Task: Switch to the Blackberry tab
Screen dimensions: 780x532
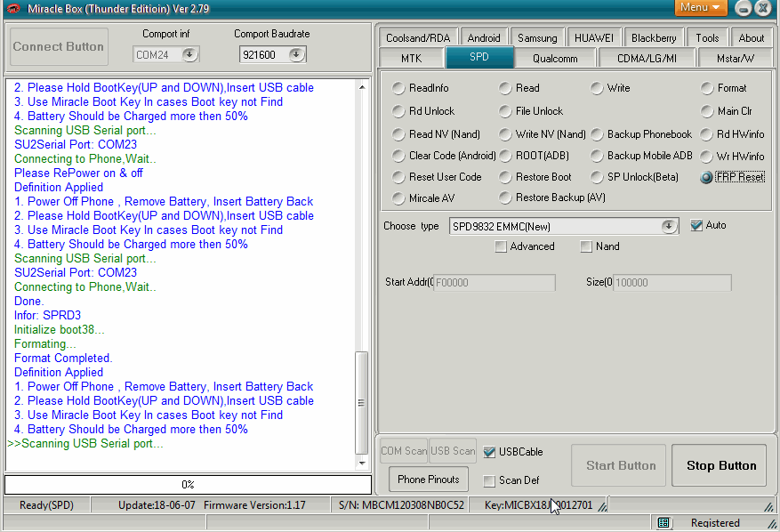Action: [654, 38]
